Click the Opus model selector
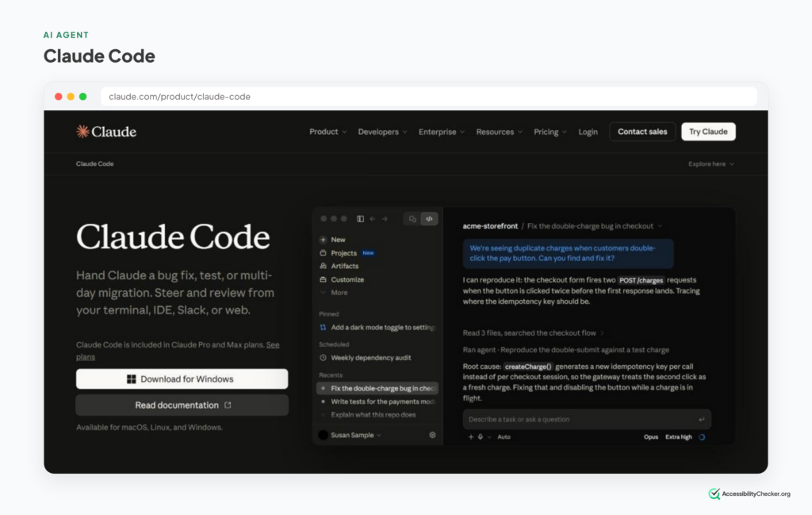812x515 pixels. click(650, 436)
